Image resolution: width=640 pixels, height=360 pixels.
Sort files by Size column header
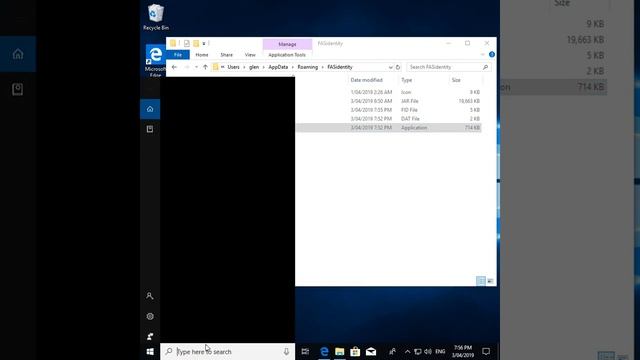[456, 80]
